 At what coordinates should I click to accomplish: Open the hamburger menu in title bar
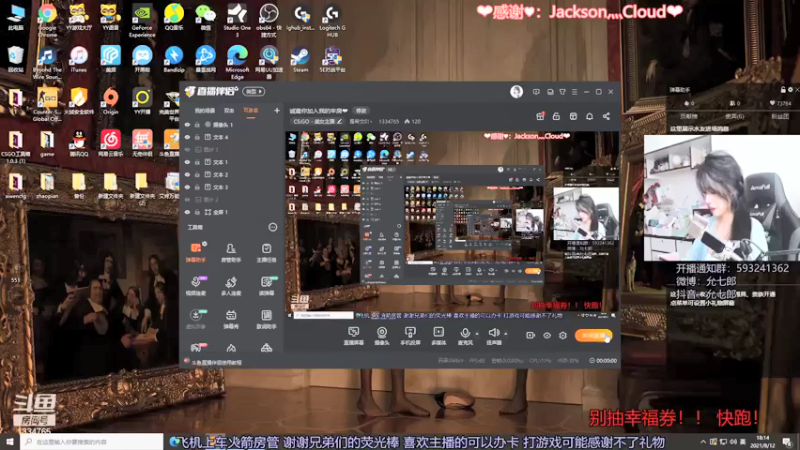click(x=574, y=92)
